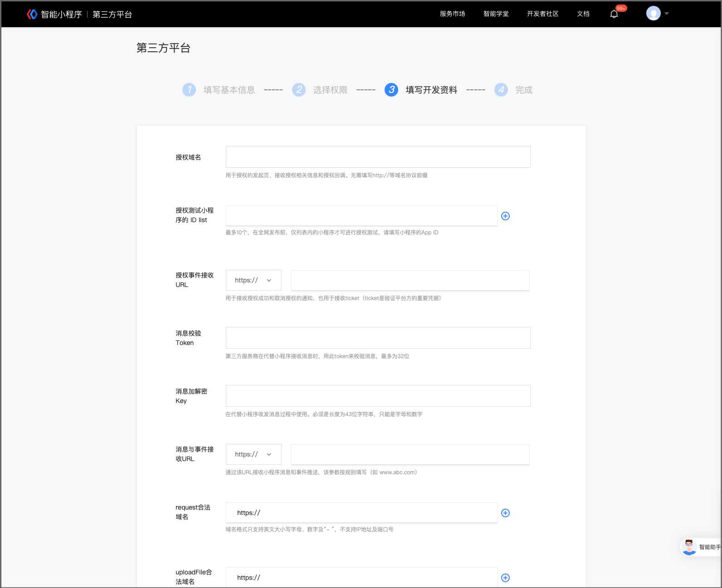Open 文档 in the top navigation
The height and width of the screenshot is (588, 722).
pyautogui.click(x=583, y=14)
